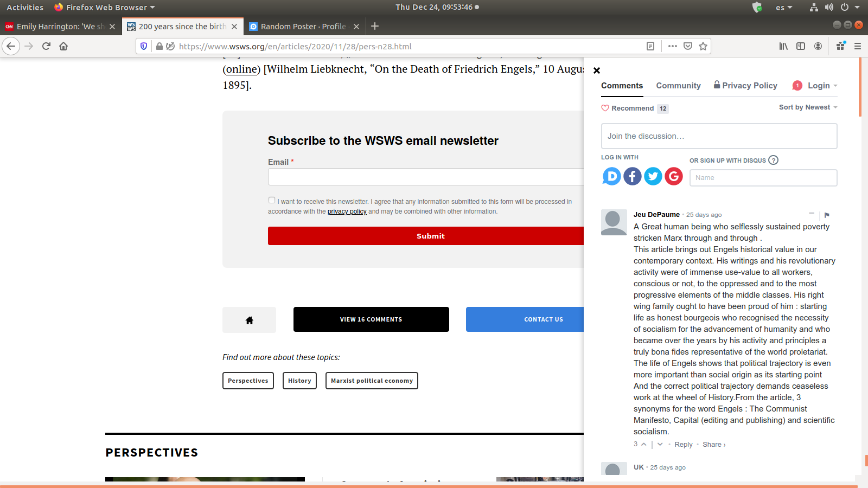The width and height of the screenshot is (868, 488).
Task: Upvote Jeu DePaume's comment
Action: pyautogui.click(x=644, y=445)
